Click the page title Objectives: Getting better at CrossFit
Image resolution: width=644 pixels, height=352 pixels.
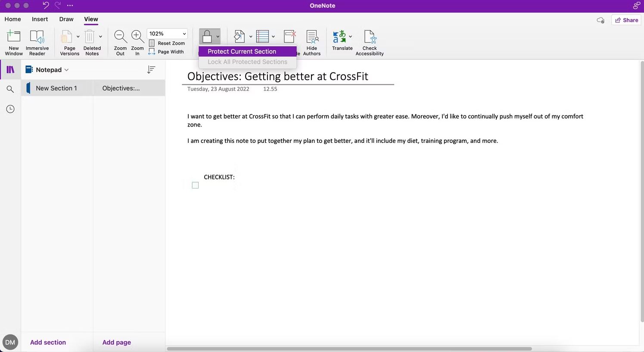[278, 76]
